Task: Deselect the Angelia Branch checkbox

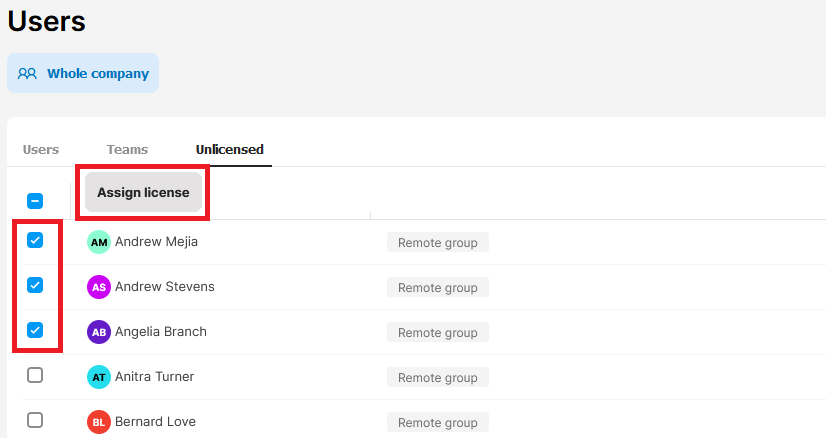Action: tap(35, 330)
